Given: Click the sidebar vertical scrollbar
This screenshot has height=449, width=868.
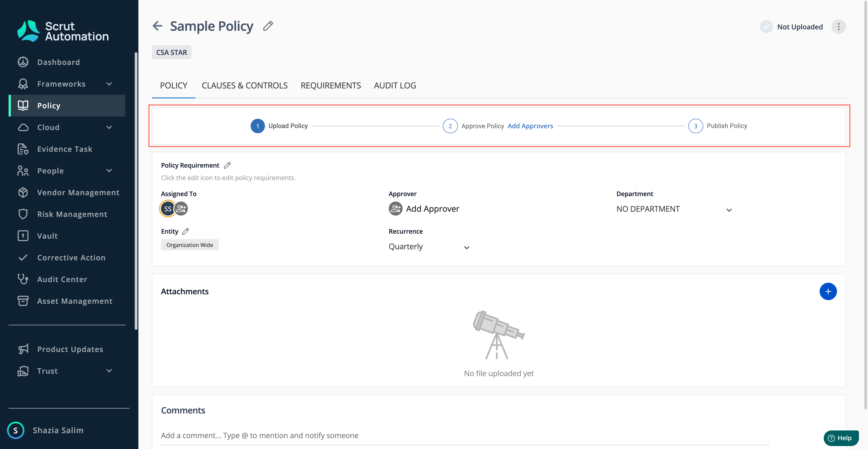Looking at the screenshot, I should tap(136, 191).
